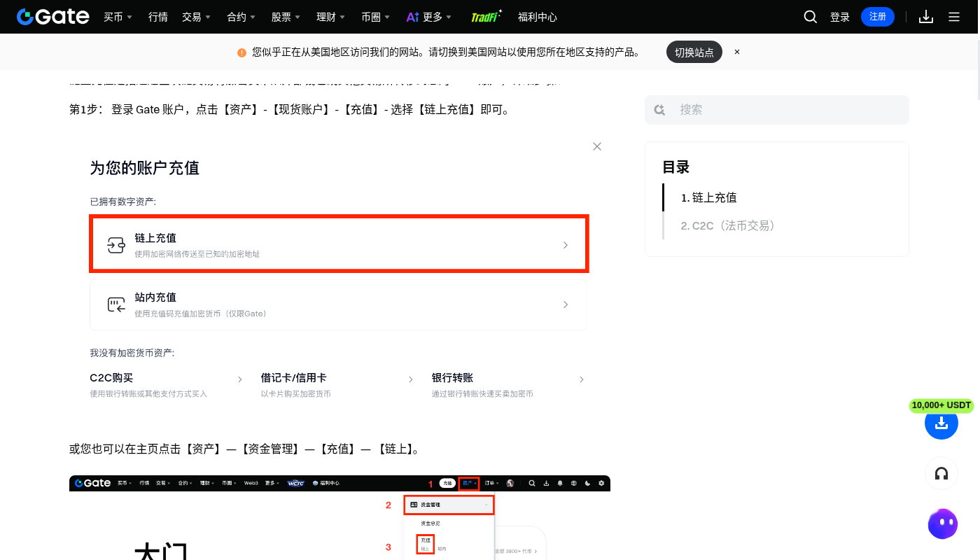
Task: Click the 银行转账 option text
Action: 452,378
